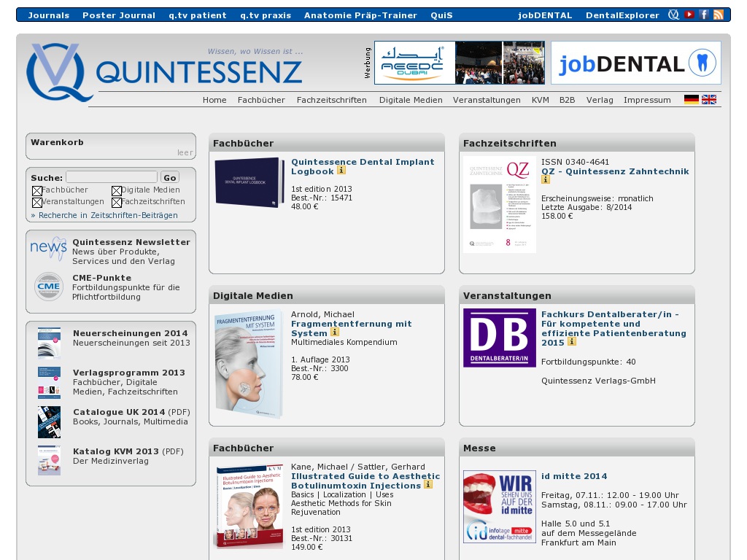Switch language with the UK flag
The width and height of the screenshot is (747, 560).
[709, 99]
